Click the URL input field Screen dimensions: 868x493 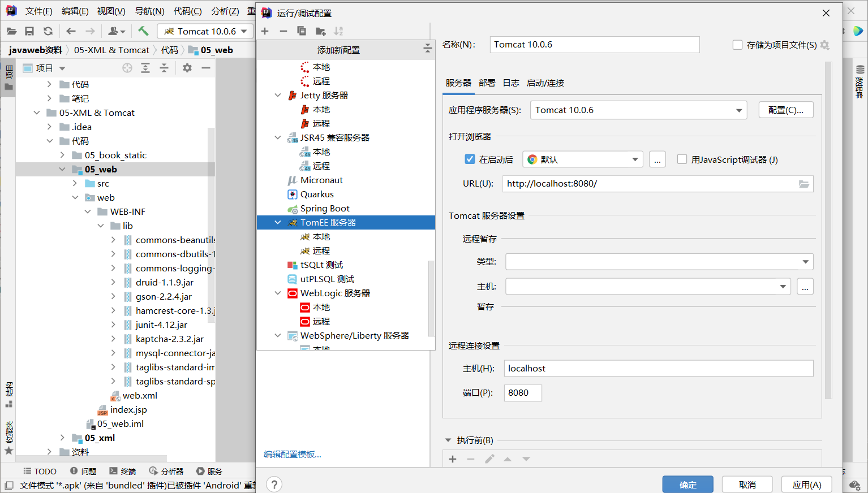(x=658, y=184)
